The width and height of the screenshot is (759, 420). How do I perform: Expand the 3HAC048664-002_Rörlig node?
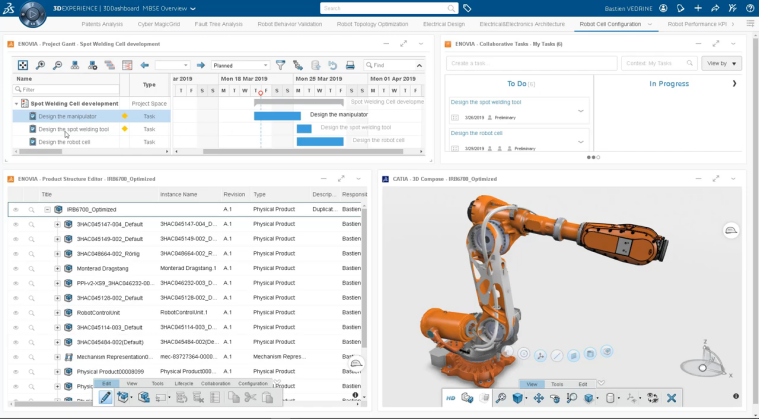pos(57,254)
